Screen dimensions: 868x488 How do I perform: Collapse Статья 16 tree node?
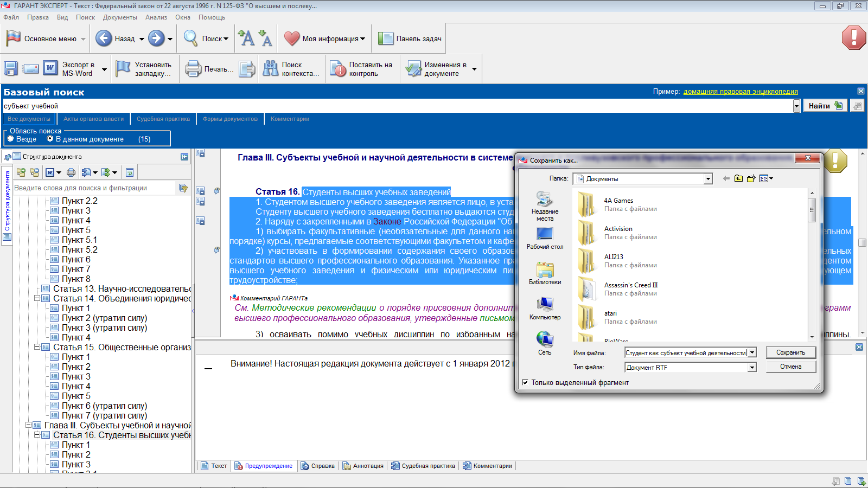tap(37, 435)
